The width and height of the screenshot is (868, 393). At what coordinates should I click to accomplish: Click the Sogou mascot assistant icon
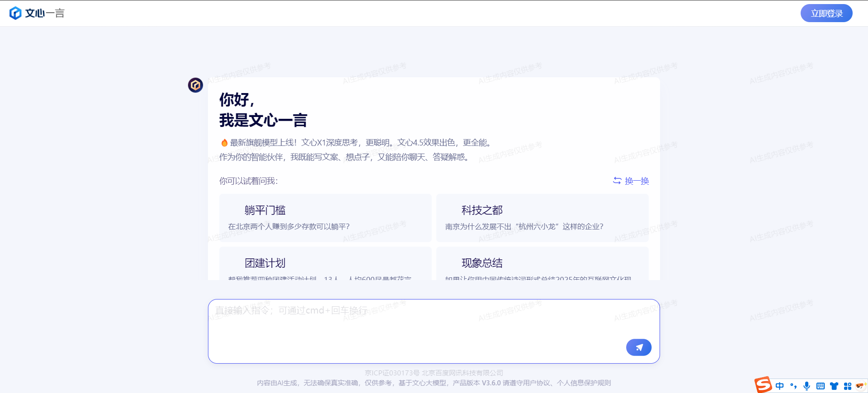point(861,386)
